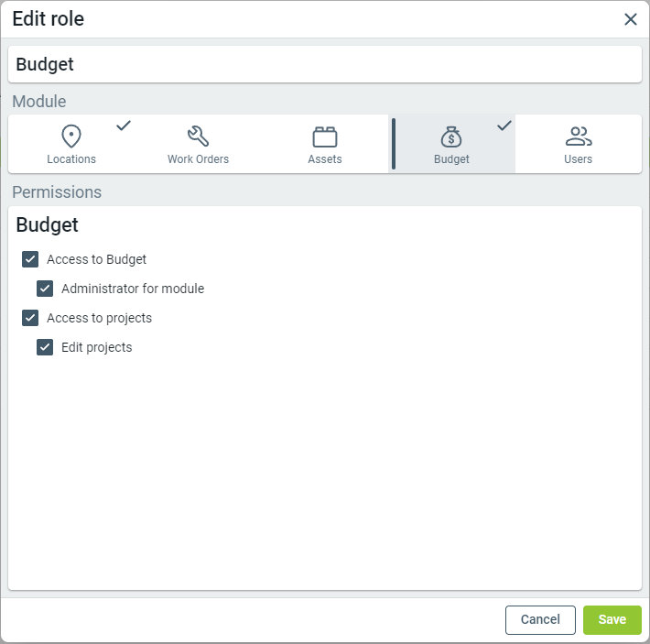Uncheck Access to Budget checkbox
Screen dimensions: 650x644
click(x=30, y=259)
